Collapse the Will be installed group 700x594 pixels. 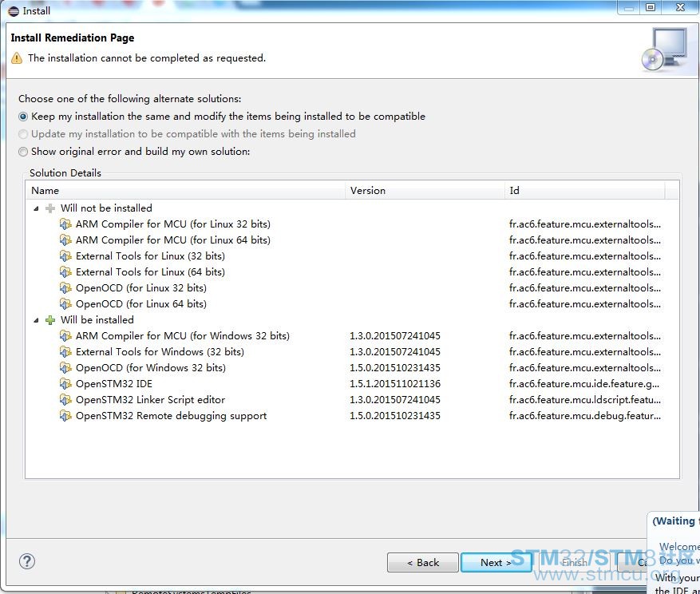36,320
